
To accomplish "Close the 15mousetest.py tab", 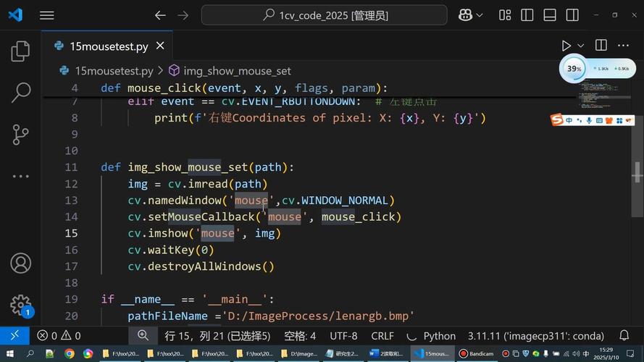I will (x=160, y=46).
